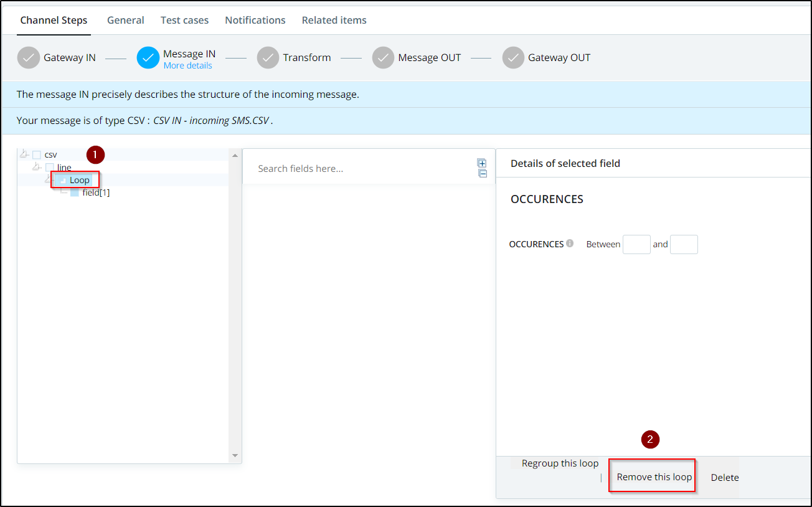Select the Message IN step label
The width and height of the screenshot is (812, 507).
pos(189,54)
